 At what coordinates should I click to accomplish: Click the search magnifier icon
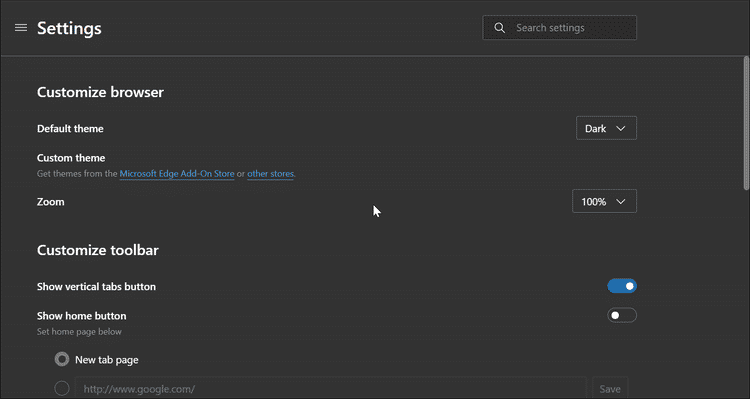499,28
